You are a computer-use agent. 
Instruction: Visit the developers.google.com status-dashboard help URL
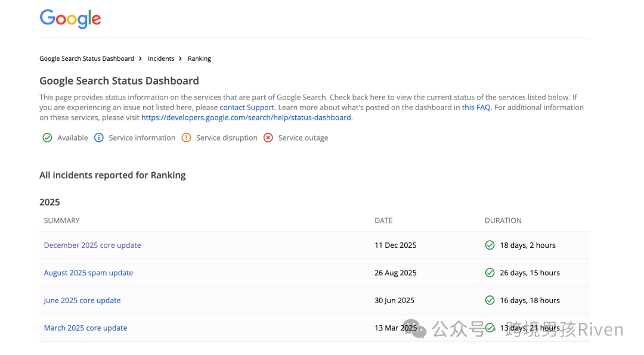tap(246, 118)
